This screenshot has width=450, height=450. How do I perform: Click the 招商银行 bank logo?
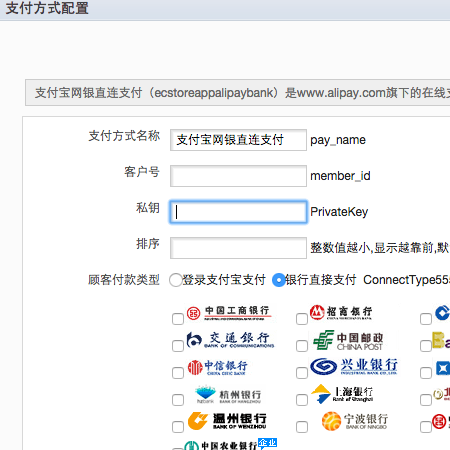[341, 313]
